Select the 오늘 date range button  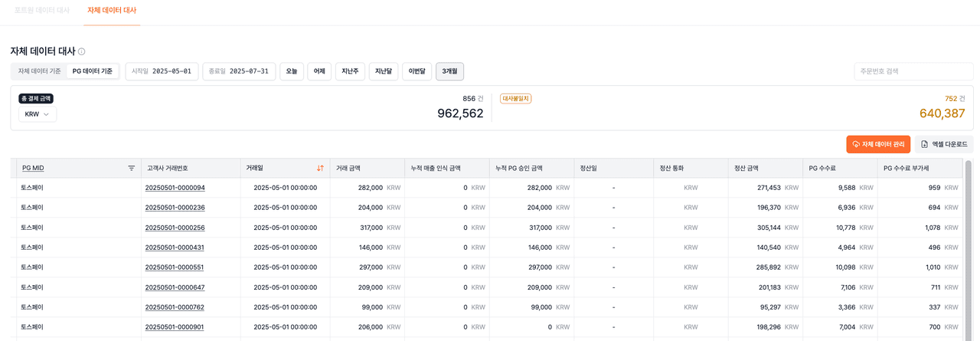[x=292, y=71]
